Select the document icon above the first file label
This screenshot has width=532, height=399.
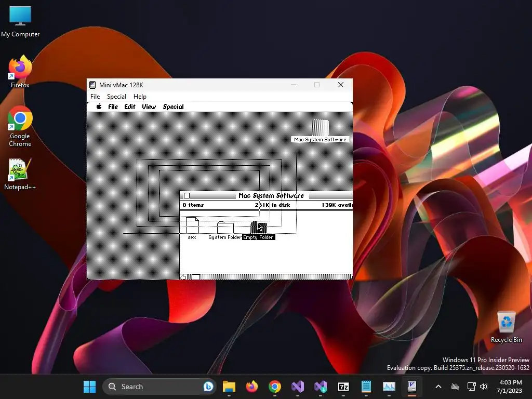point(192,225)
